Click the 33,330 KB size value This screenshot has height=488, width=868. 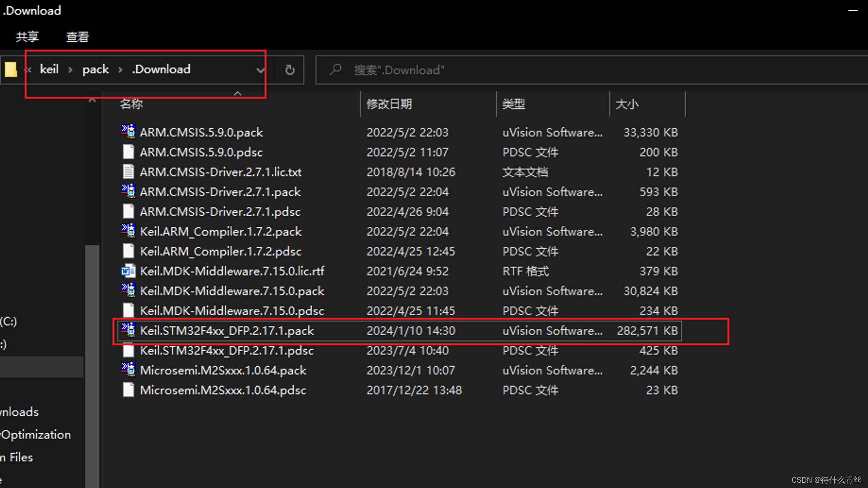click(x=650, y=132)
